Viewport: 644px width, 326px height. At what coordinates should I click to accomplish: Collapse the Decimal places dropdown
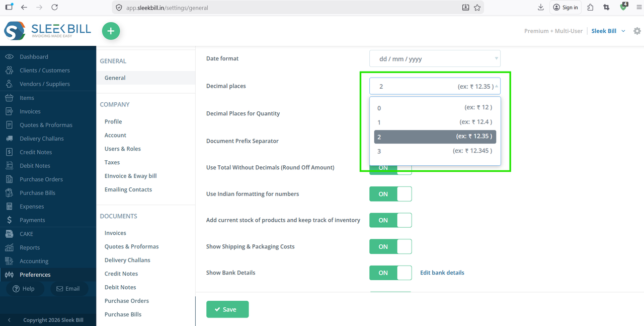pyautogui.click(x=435, y=86)
